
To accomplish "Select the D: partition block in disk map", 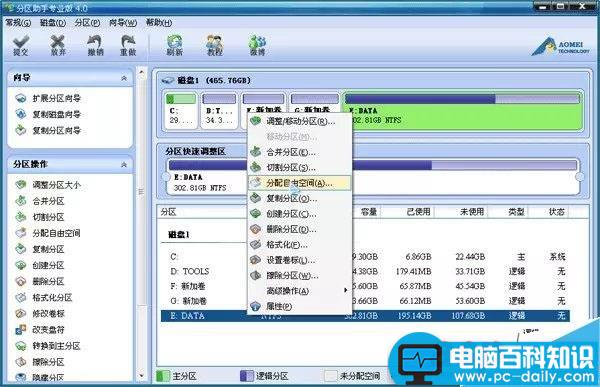I will pos(219,110).
